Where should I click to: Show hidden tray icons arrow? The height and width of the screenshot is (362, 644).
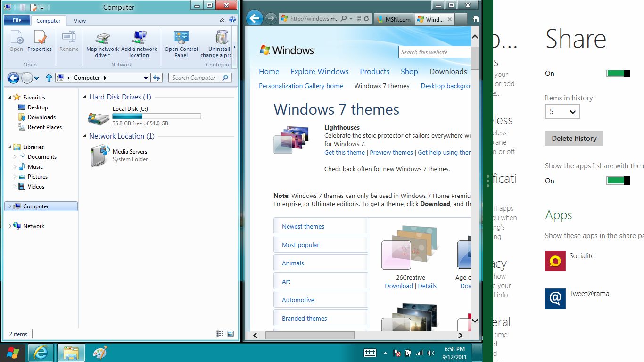point(386,353)
